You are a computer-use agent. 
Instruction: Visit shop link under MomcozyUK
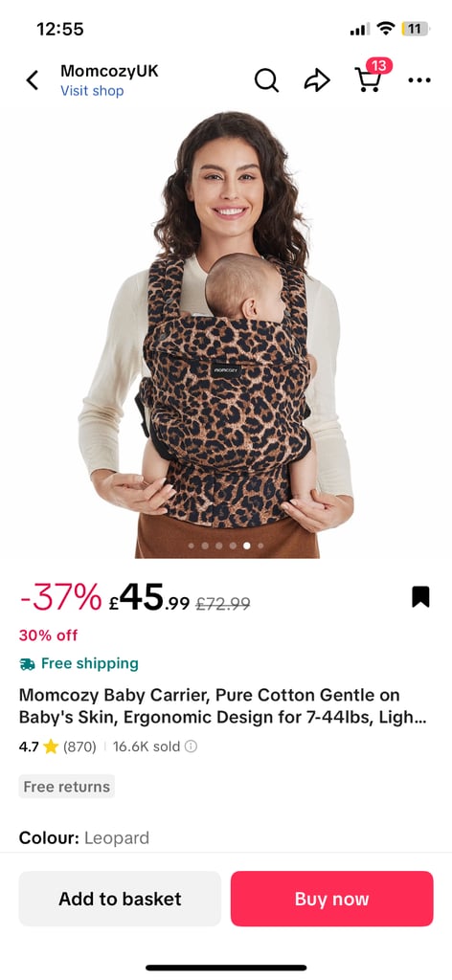[x=92, y=91]
